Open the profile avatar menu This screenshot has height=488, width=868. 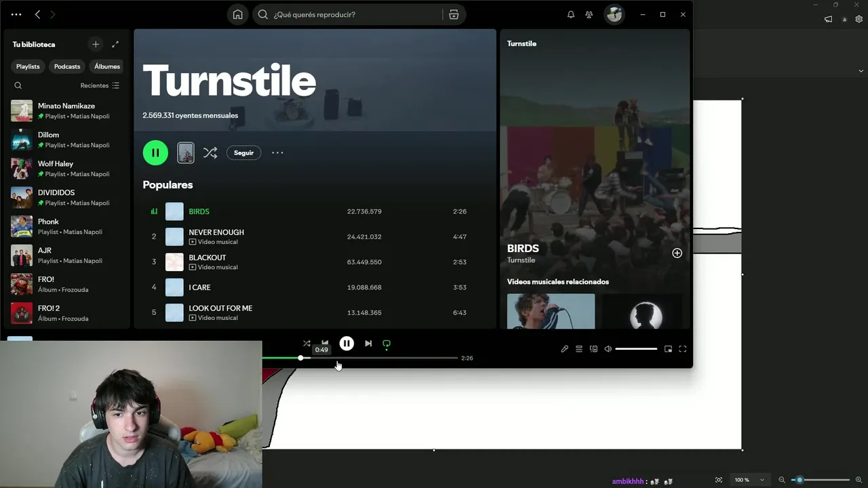click(614, 14)
